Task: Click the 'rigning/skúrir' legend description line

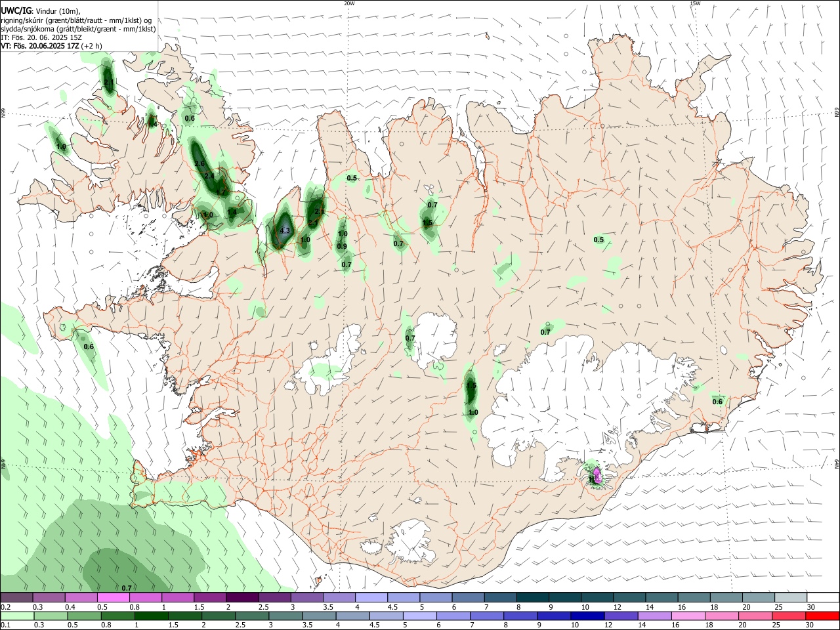Action: [75, 20]
